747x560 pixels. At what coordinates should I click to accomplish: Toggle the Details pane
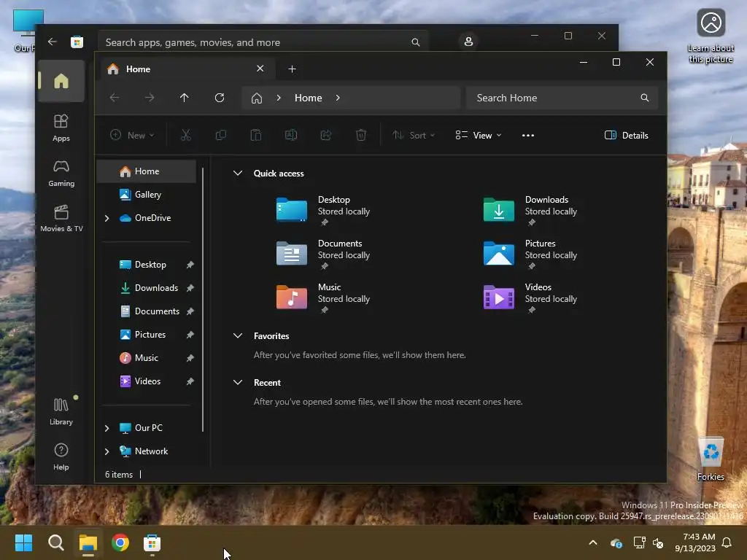(x=626, y=135)
